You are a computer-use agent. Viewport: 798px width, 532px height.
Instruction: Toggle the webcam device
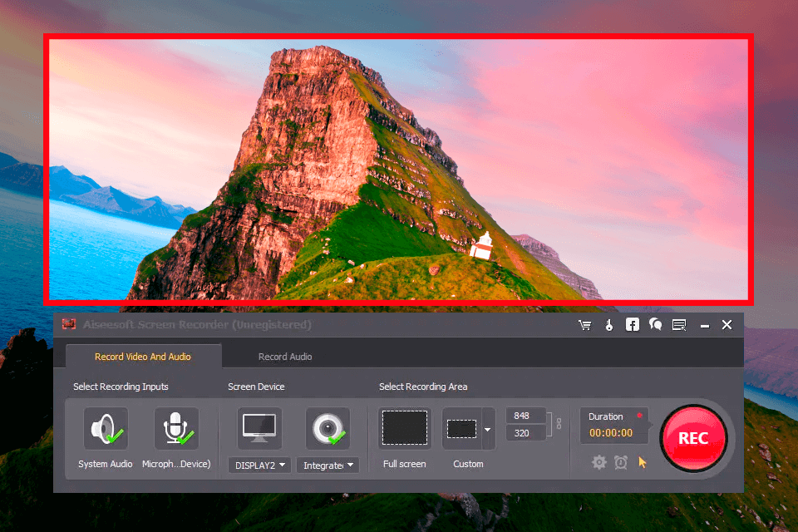[328, 429]
